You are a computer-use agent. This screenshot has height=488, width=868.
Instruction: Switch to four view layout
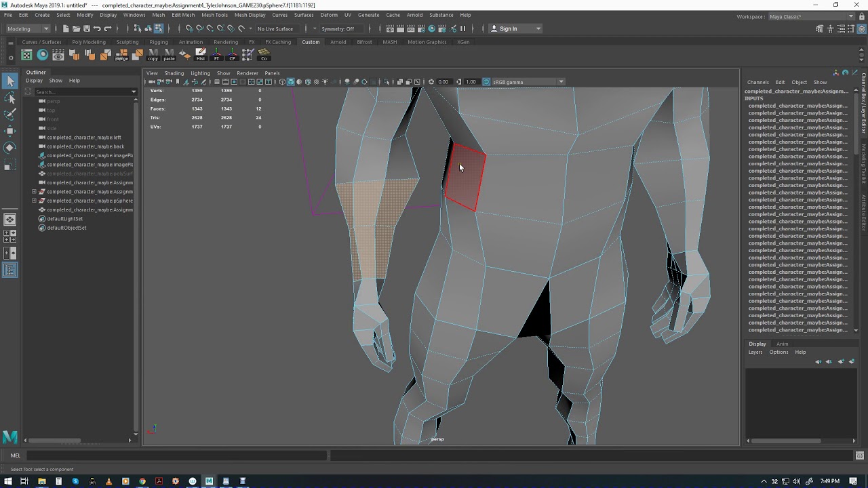click(x=9, y=236)
